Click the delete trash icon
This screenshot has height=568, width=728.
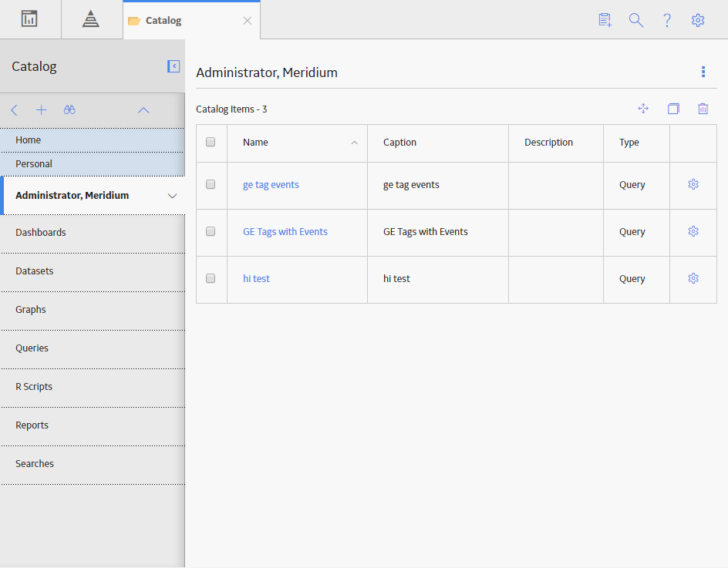point(703,109)
